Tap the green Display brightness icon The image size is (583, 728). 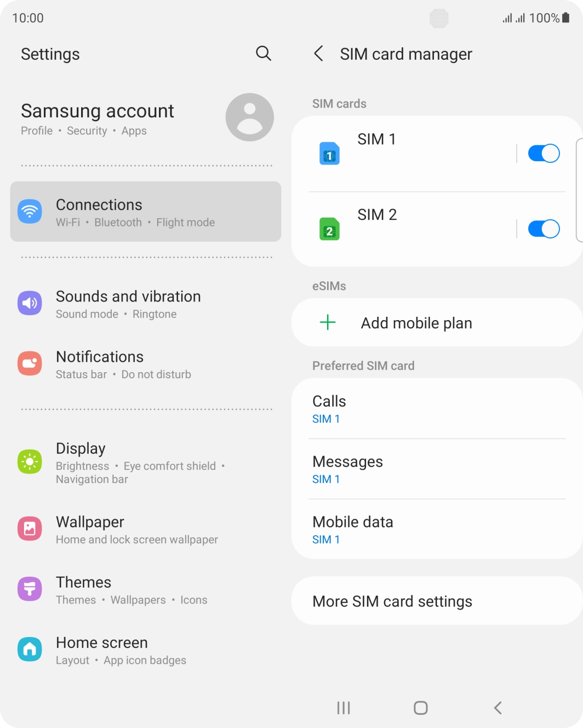click(x=30, y=462)
